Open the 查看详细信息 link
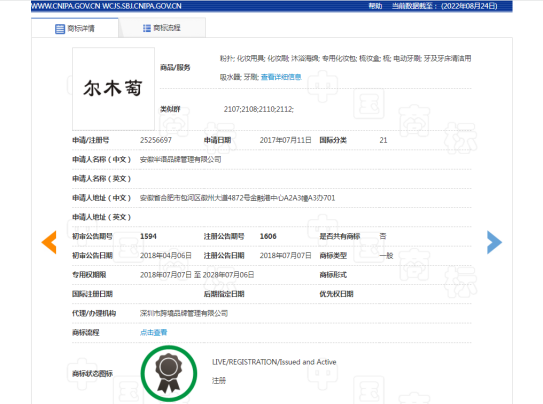Screen dimensions: 543x404 click(281, 77)
